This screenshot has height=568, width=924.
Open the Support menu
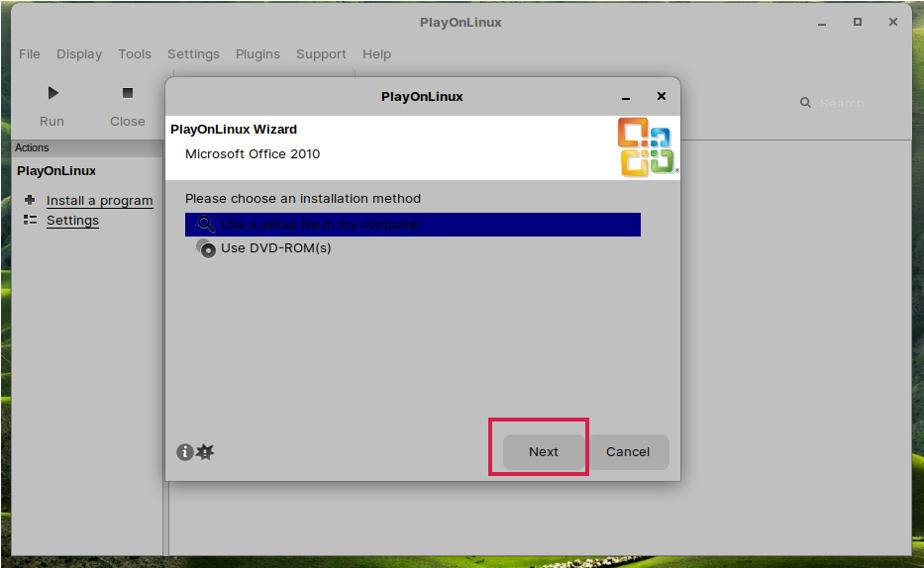(321, 54)
